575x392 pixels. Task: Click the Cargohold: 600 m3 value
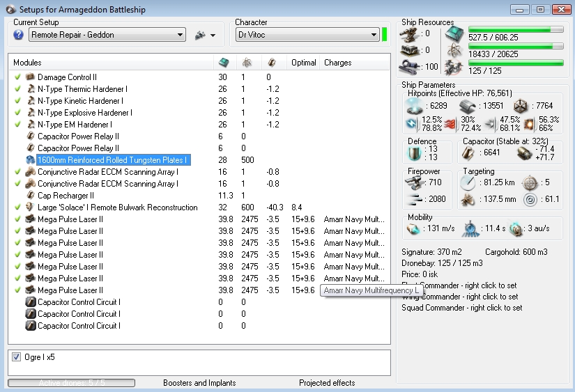pos(516,251)
